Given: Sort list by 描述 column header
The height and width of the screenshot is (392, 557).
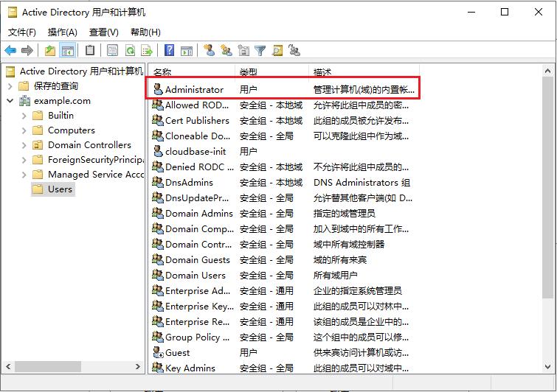Looking at the screenshot, I should pos(364,71).
